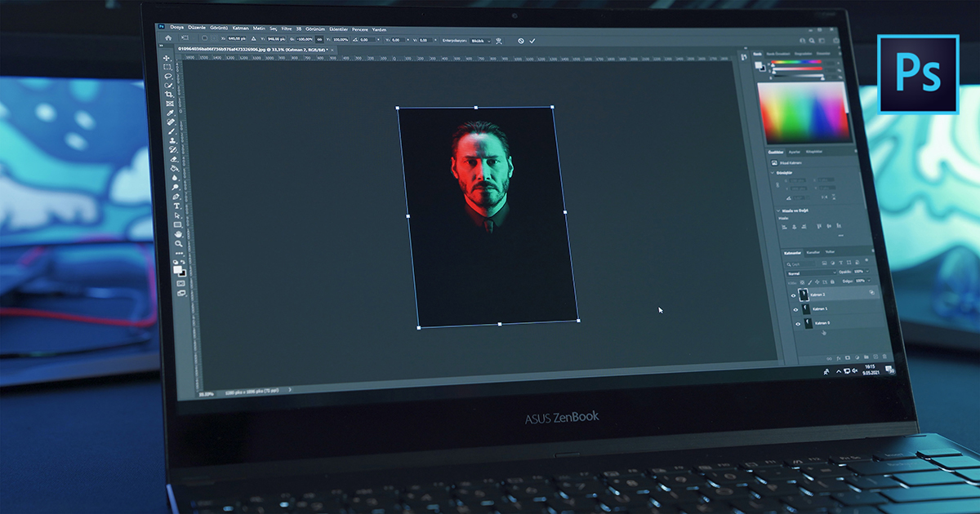Open the Pencere menu
The height and width of the screenshot is (514, 980).
(x=359, y=29)
